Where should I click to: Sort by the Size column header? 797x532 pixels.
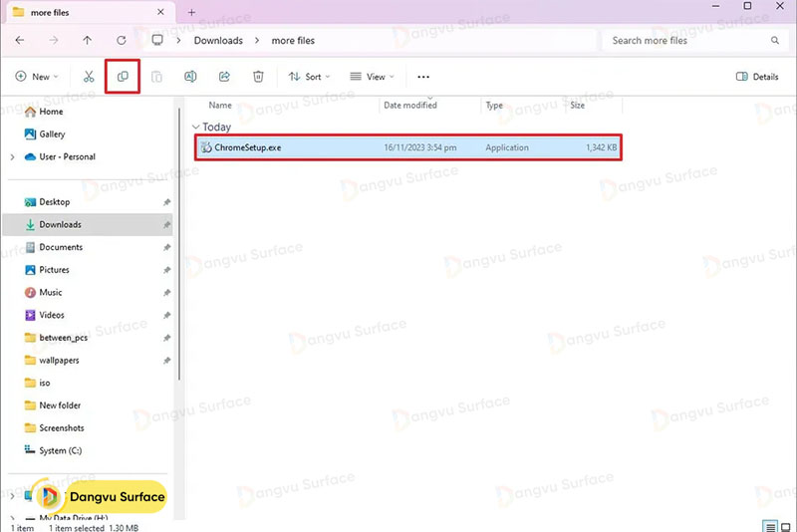(x=578, y=106)
